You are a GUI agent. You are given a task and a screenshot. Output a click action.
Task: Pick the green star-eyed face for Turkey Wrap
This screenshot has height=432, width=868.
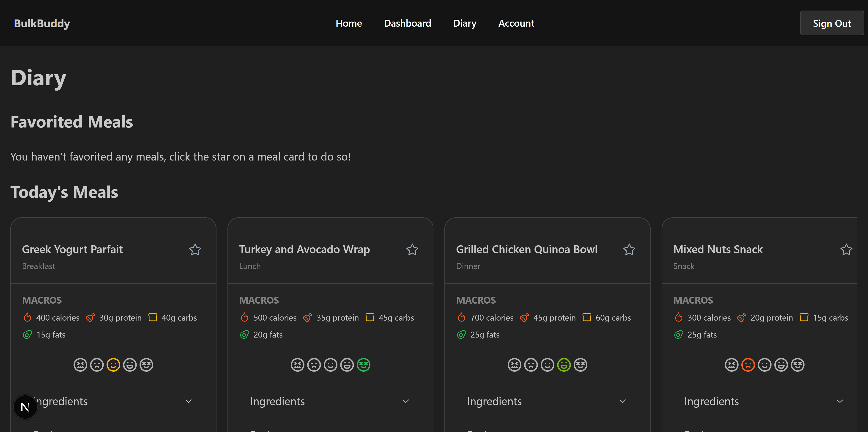tap(364, 365)
